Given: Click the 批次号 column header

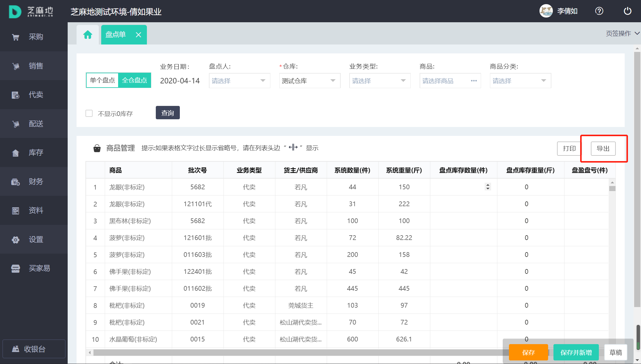Looking at the screenshot, I should coord(197,170).
